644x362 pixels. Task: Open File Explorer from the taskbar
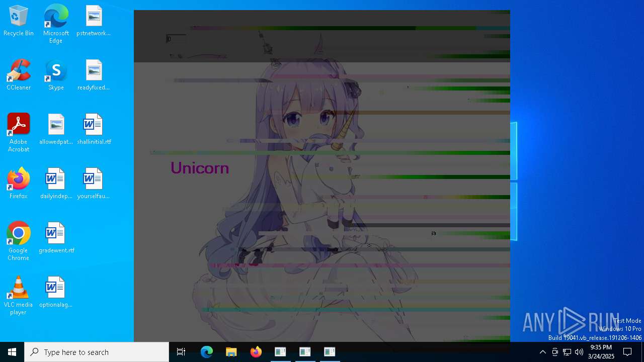[231, 352]
